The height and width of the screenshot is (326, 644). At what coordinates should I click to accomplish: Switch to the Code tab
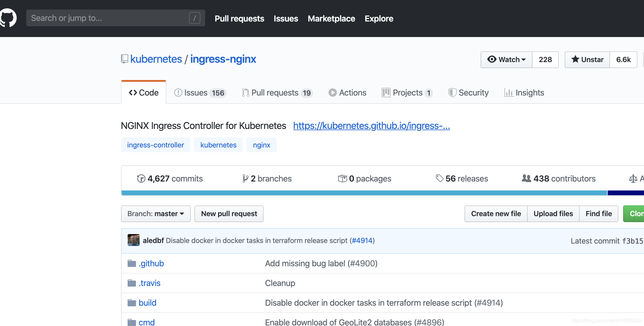(x=144, y=93)
